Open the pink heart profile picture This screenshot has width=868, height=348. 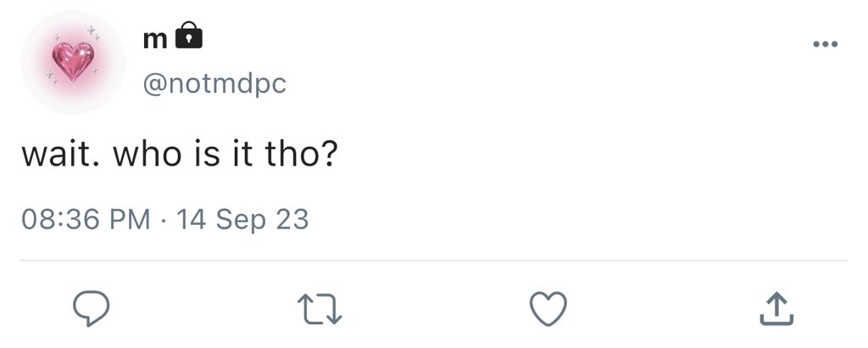click(73, 62)
